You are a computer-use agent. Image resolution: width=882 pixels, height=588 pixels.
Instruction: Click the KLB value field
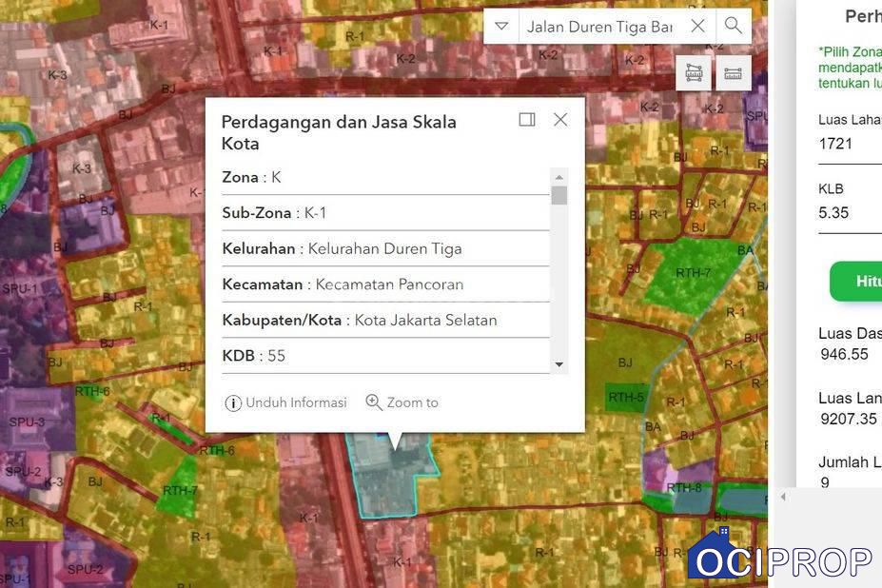pyautogui.click(x=849, y=213)
